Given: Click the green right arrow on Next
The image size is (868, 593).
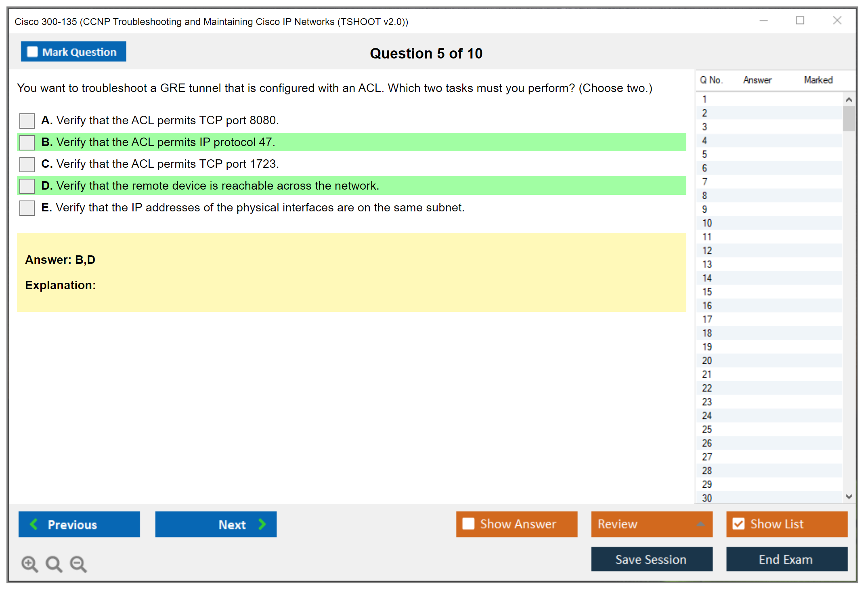Looking at the screenshot, I should pyautogui.click(x=262, y=524).
